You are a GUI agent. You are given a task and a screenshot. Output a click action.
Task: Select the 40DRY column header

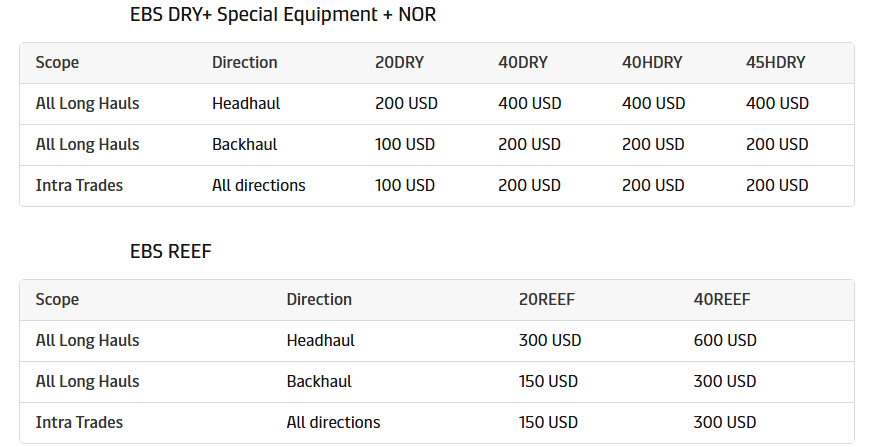click(523, 62)
